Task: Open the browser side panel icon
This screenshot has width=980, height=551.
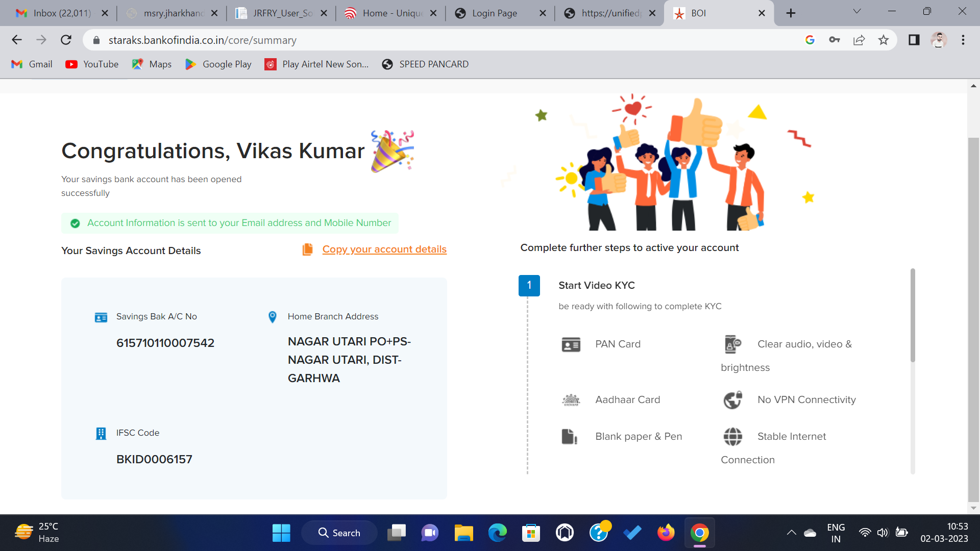Action: [914, 40]
